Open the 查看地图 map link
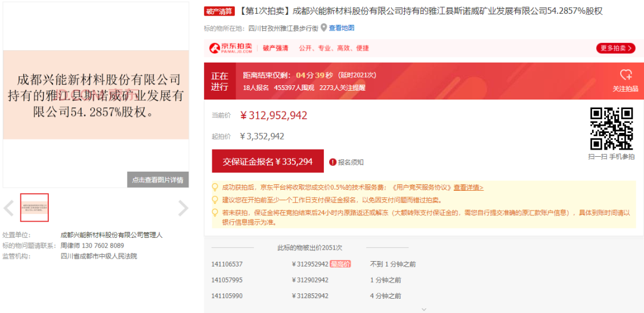Screen dimensions: 644x313 point(342,28)
